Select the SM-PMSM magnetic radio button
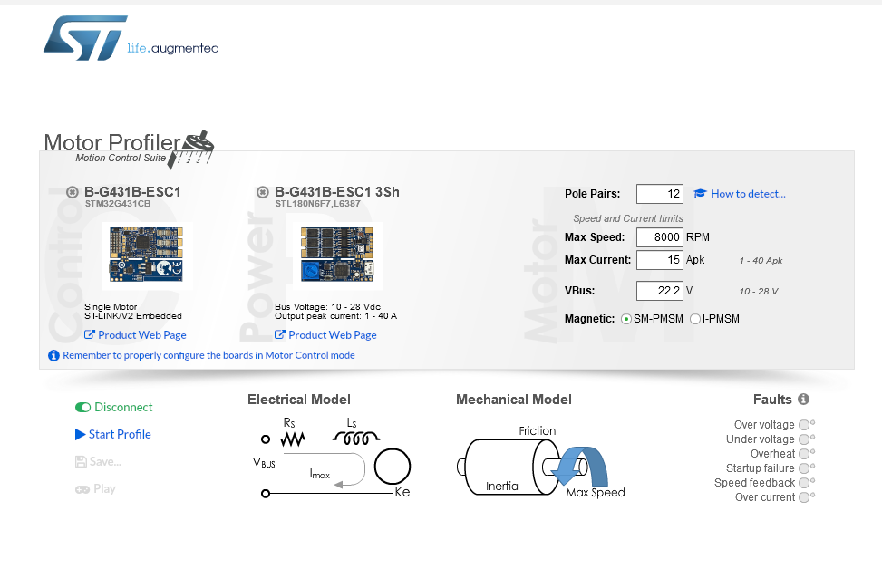Viewport: 882px width, 588px height. (626, 319)
